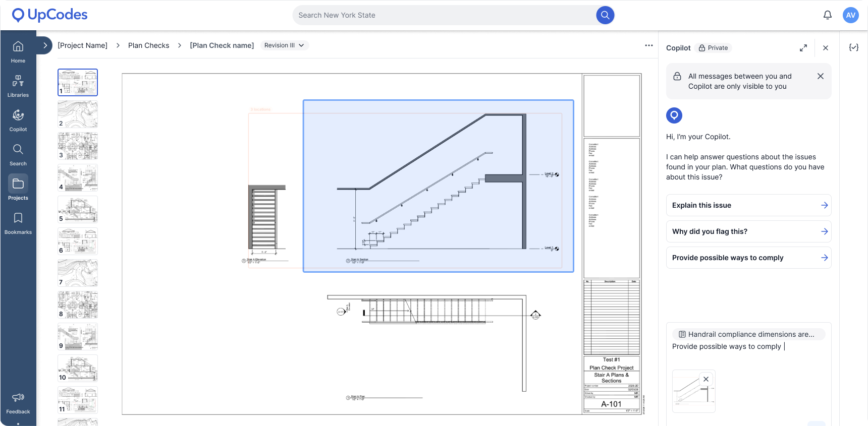Open Home in the sidebar
Image resolution: width=868 pixels, height=426 pixels.
point(18,52)
